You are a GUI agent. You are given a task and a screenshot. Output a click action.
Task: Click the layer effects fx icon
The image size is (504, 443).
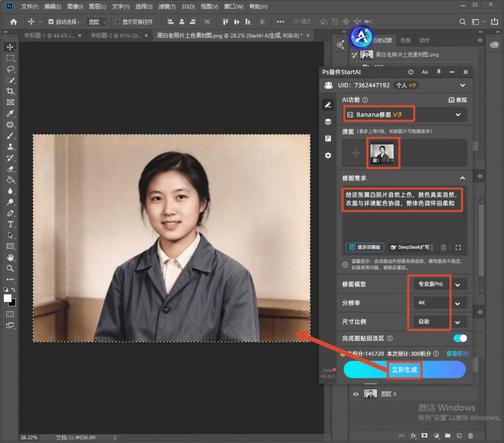[413, 436]
